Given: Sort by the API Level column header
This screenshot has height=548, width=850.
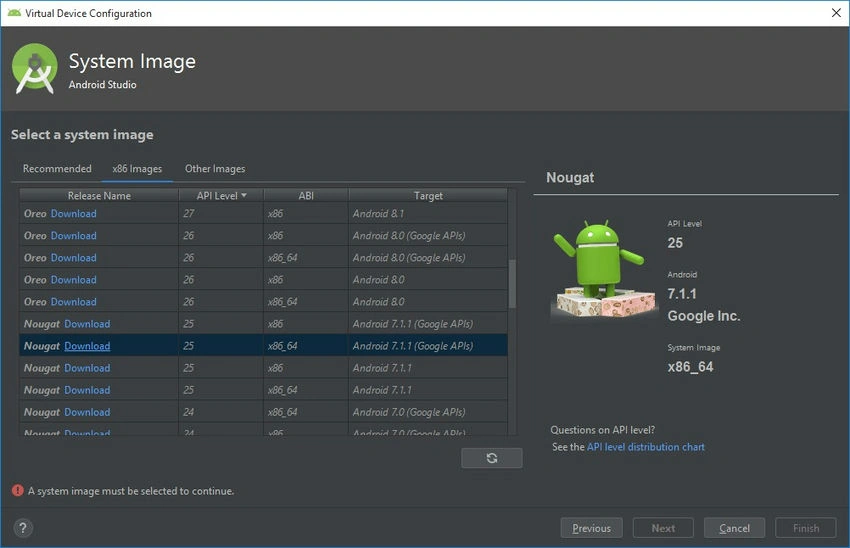Looking at the screenshot, I should pyautogui.click(x=221, y=196).
